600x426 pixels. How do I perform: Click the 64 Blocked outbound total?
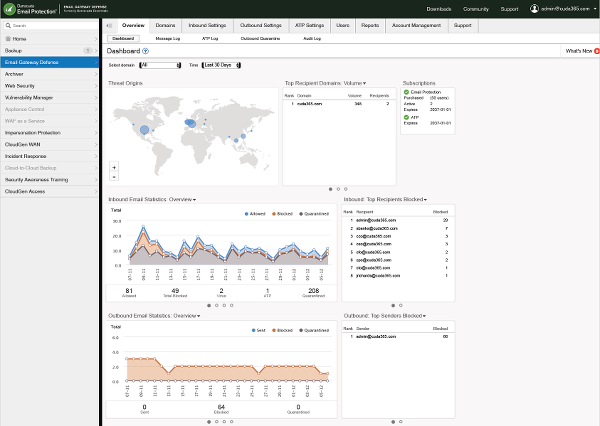click(221, 409)
